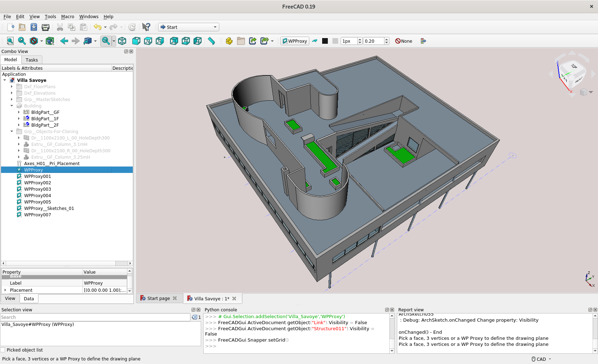The image size is (598, 364).
Task: Fit selection in the view
Action: [x=22, y=41]
